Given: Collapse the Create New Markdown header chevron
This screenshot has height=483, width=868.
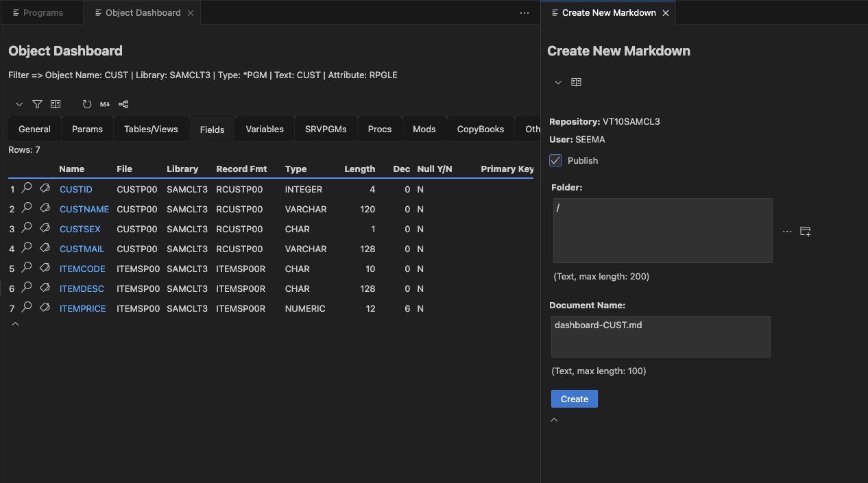Looking at the screenshot, I should 558,82.
